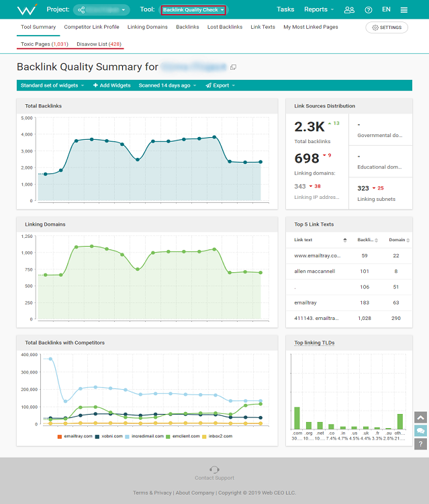The height and width of the screenshot is (504, 429).
Task: Open the Contact Support link
Action: click(x=214, y=478)
